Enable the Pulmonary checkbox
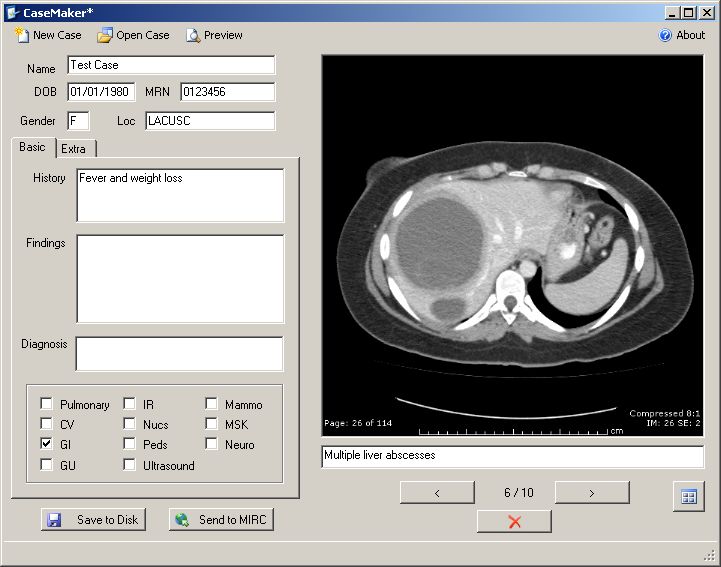 click(x=46, y=404)
